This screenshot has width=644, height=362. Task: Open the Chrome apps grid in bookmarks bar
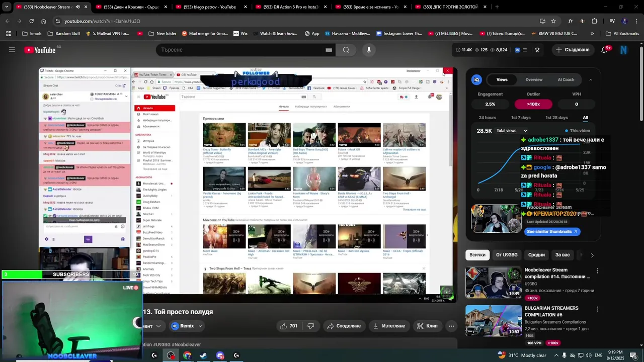tap(9, 34)
